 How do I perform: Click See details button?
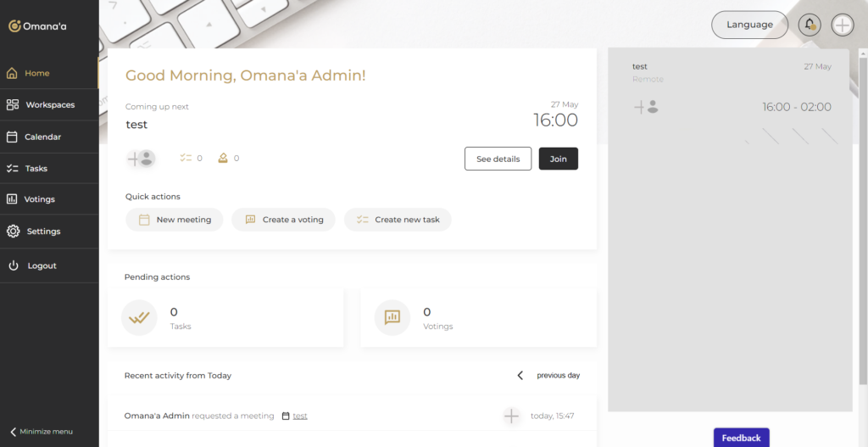498,159
